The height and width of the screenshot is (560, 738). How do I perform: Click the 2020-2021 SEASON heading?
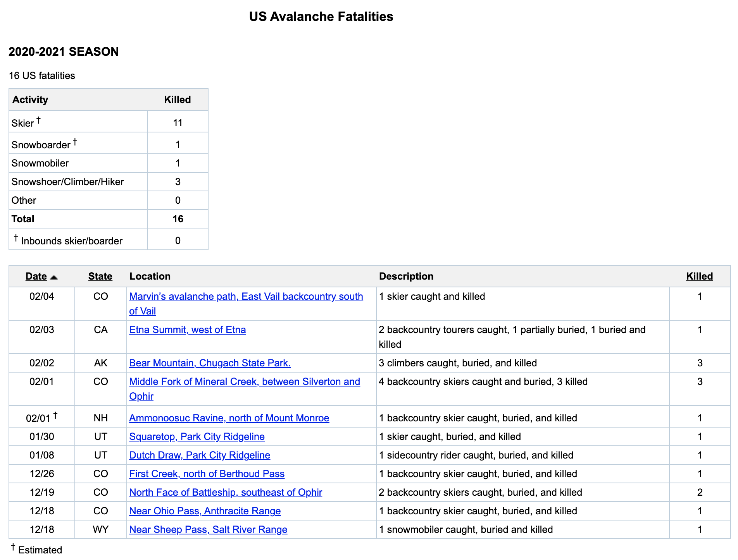pyautogui.click(x=64, y=52)
